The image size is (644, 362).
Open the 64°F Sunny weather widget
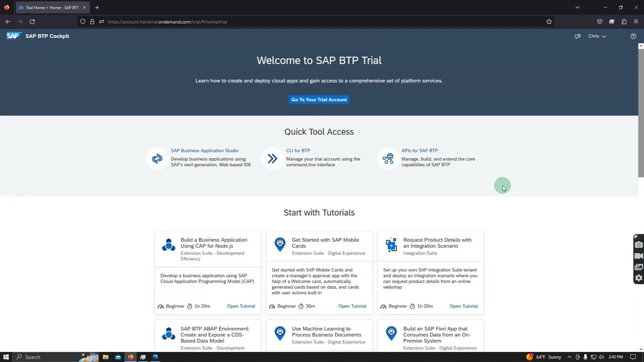(x=544, y=357)
